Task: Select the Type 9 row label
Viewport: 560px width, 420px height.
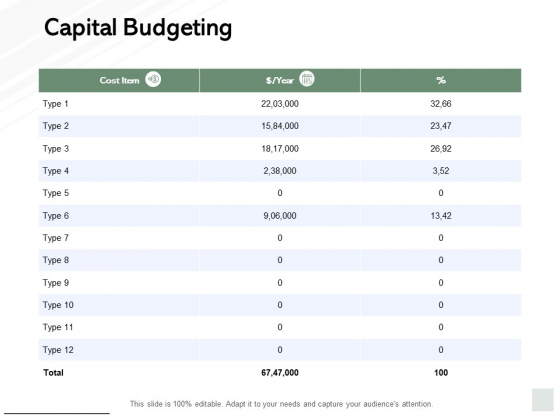Action: click(56, 283)
